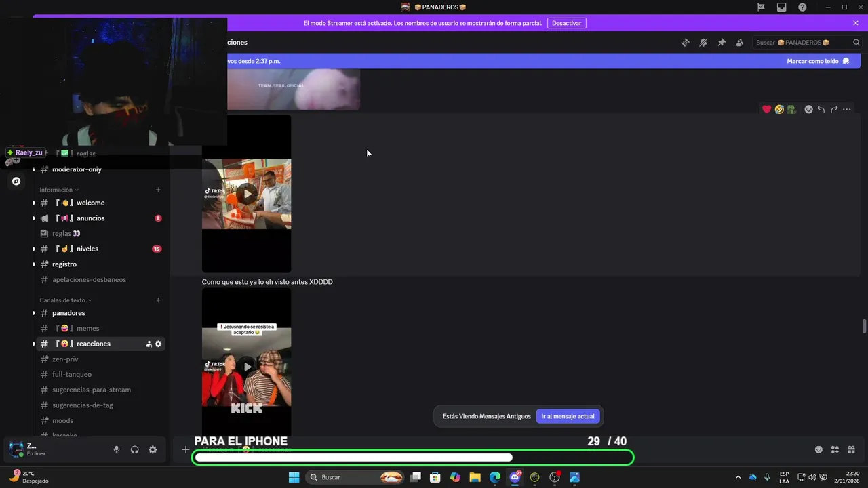Open the hamster video thumbnail at top
This screenshot has width=868, height=488.
pos(293,89)
